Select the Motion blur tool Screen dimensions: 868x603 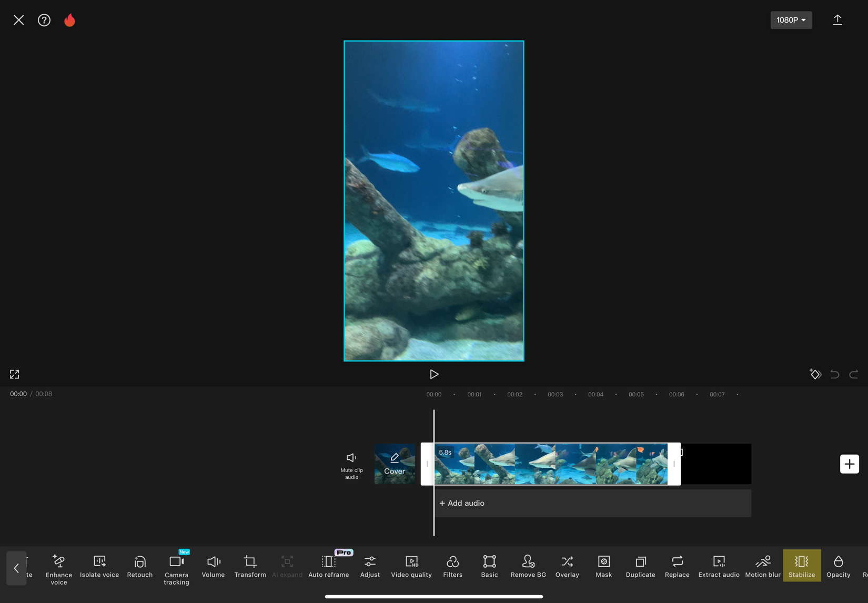(762, 566)
